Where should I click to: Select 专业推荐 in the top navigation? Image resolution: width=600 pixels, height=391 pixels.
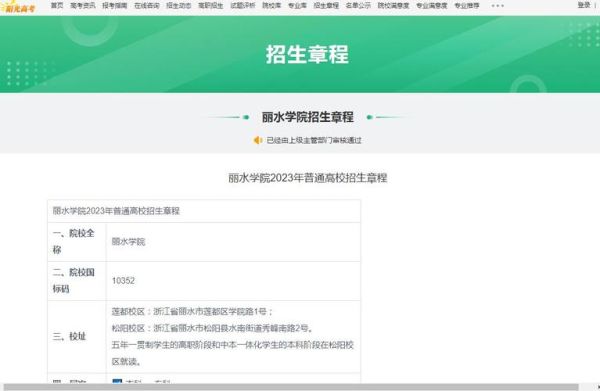(467, 5)
